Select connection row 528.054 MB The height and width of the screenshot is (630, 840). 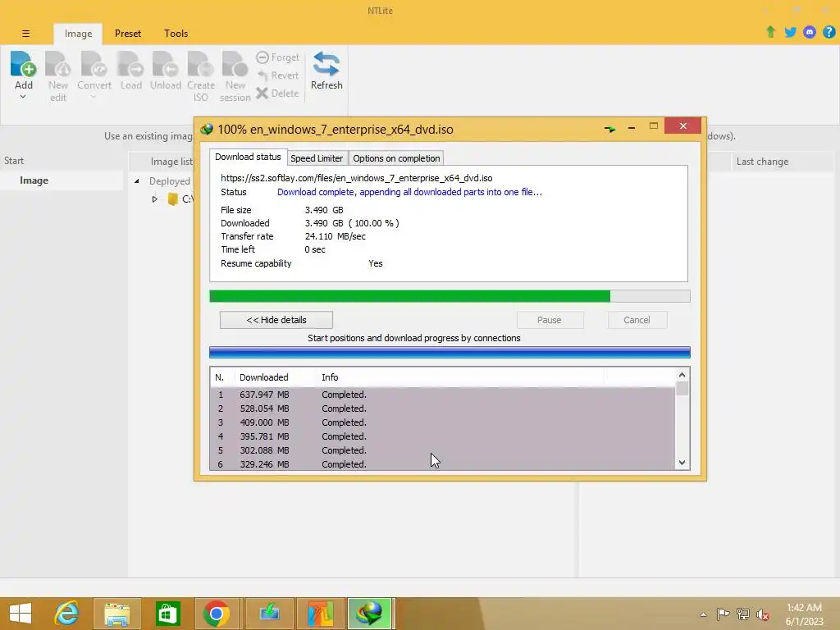[x=442, y=409]
